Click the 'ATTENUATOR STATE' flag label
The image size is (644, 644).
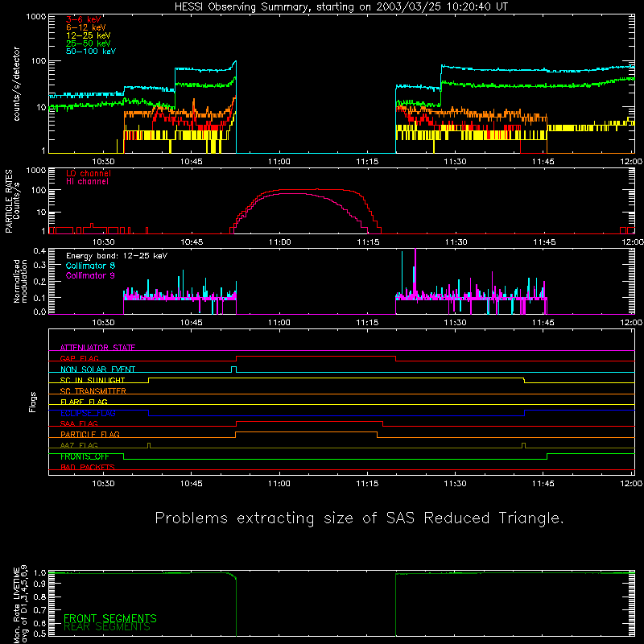coord(97,348)
